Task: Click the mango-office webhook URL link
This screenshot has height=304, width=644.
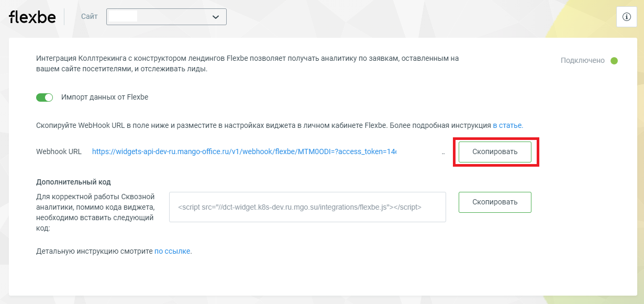Action: point(244,152)
